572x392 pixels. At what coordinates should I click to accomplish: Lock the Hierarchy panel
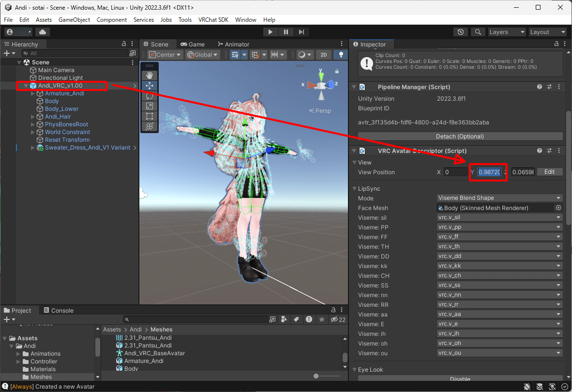pyautogui.click(x=124, y=44)
